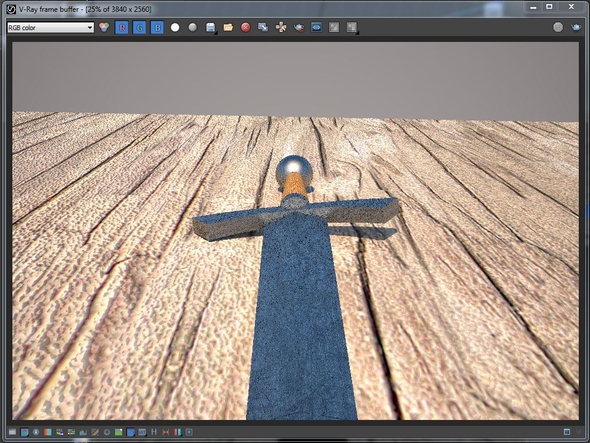Start render with the teapot icon

pyautogui.click(x=299, y=27)
